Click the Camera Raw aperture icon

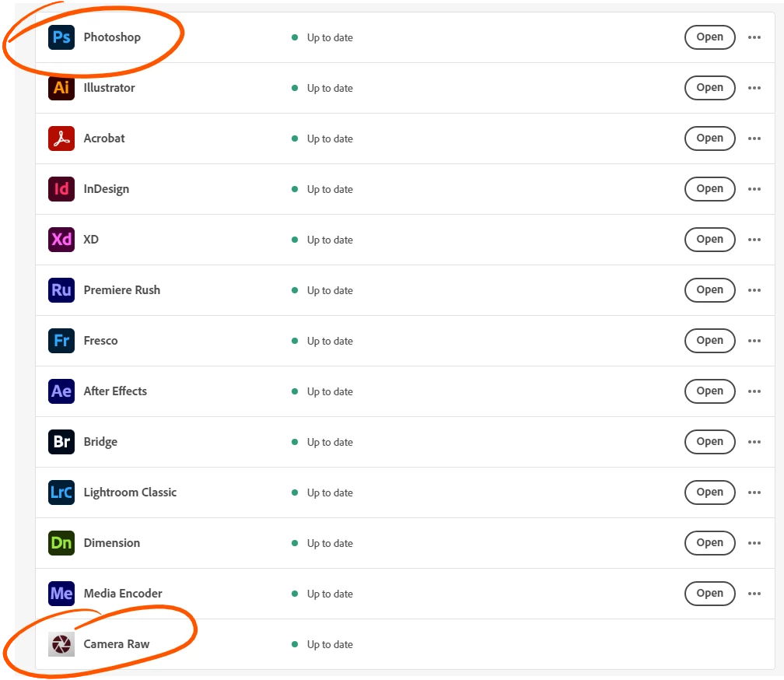61,644
